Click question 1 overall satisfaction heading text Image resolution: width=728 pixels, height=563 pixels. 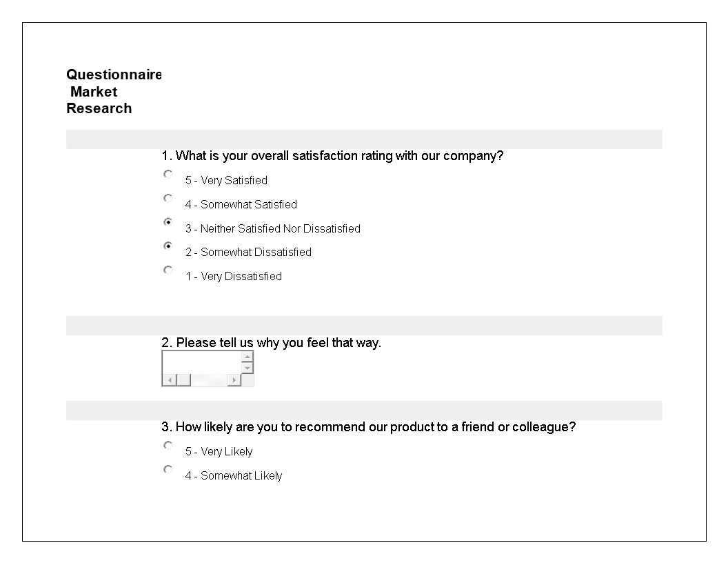coord(332,156)
